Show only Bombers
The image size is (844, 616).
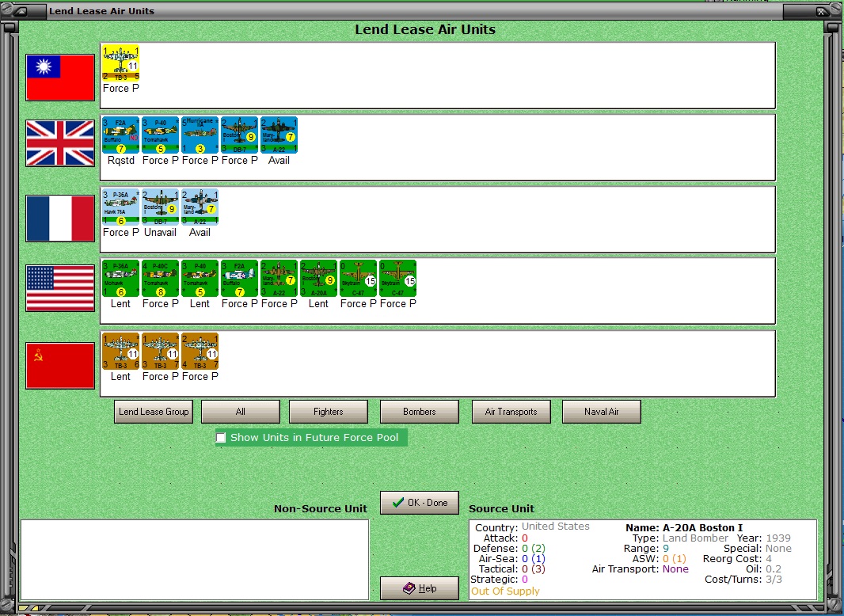pos(419,411)
